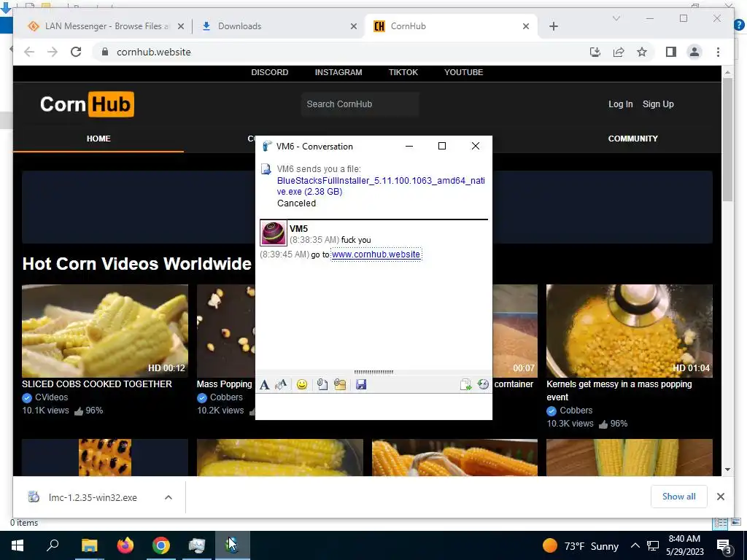Close the CornHub tab

[525, 27]
